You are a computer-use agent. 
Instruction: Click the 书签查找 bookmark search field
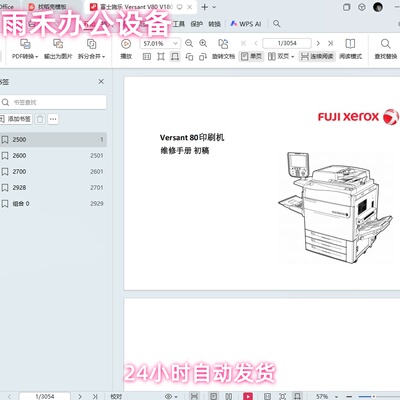point(53,102)
